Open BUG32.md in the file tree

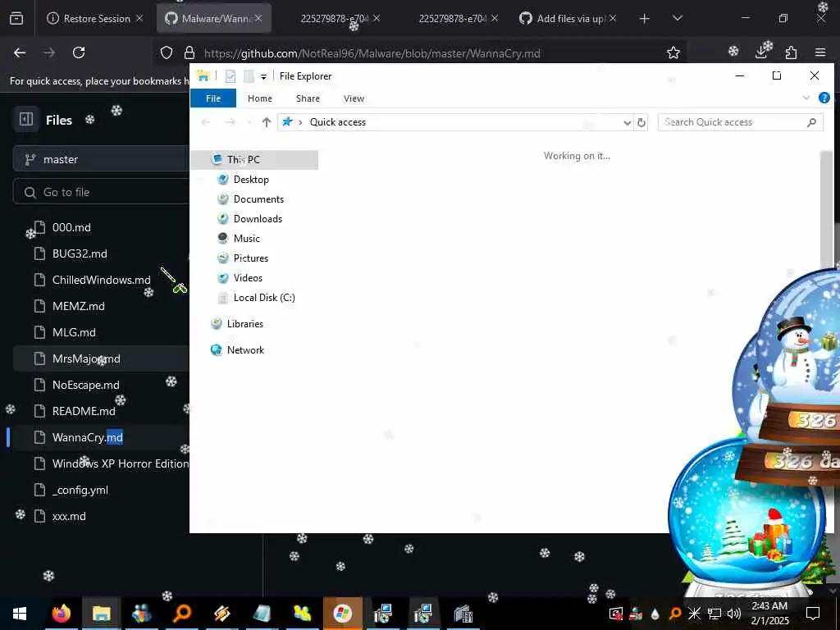pos(80,253)
